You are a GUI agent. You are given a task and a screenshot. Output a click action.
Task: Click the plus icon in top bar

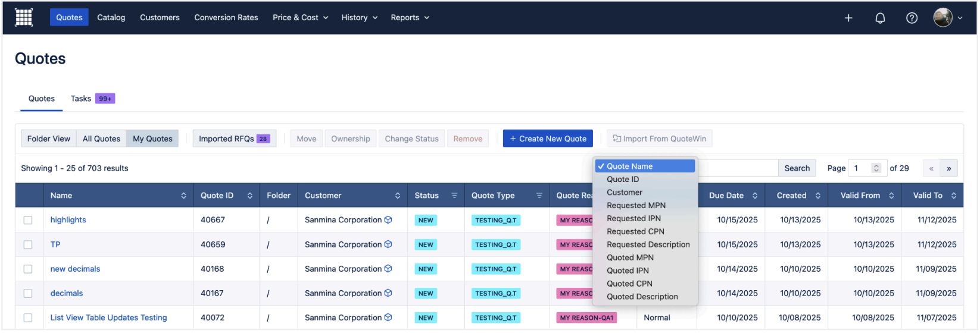[848, 18]
